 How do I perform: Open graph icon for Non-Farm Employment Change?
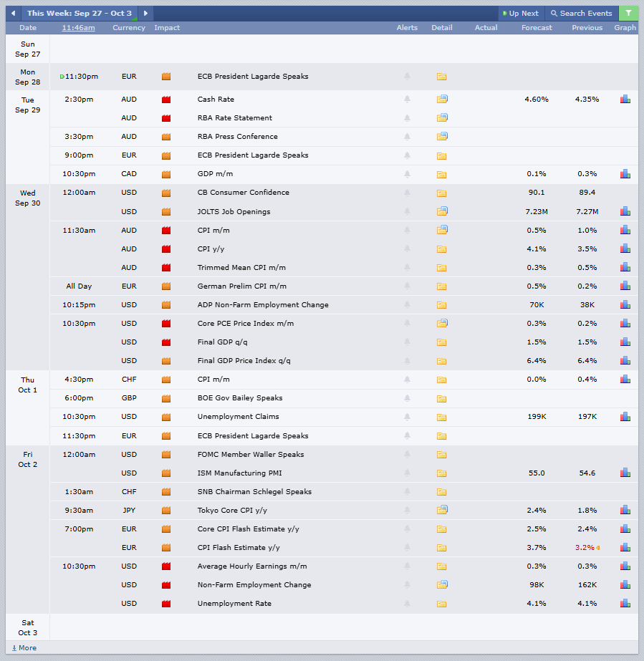point(625,584)
